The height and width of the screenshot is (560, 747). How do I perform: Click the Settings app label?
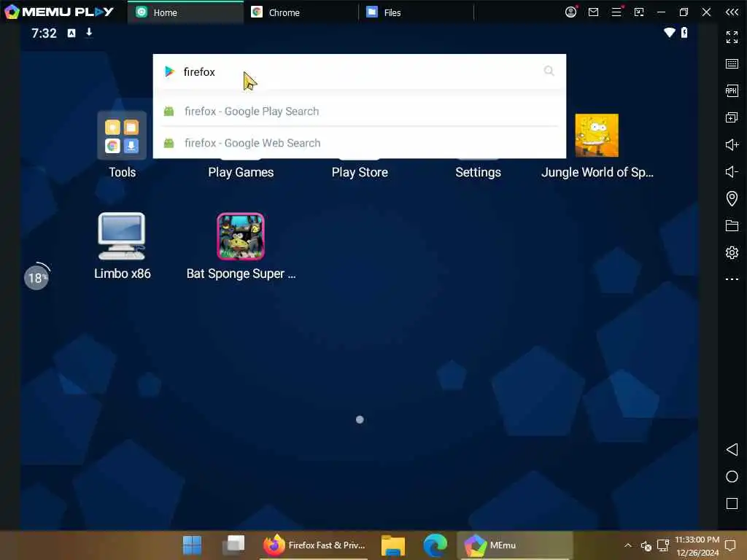click(x=478, y=172)
